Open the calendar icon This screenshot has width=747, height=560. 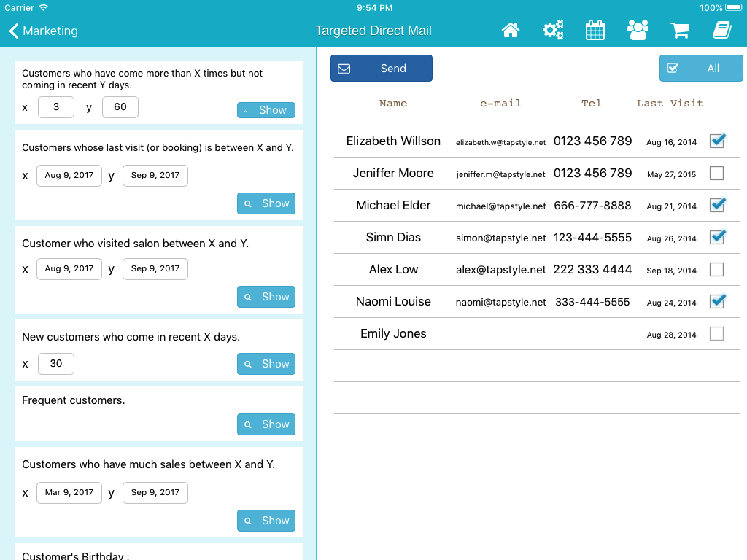[595, 31]
